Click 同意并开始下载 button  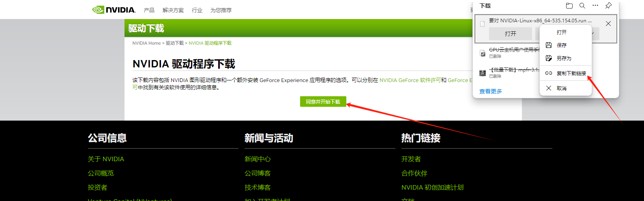[x=323, y=102]
